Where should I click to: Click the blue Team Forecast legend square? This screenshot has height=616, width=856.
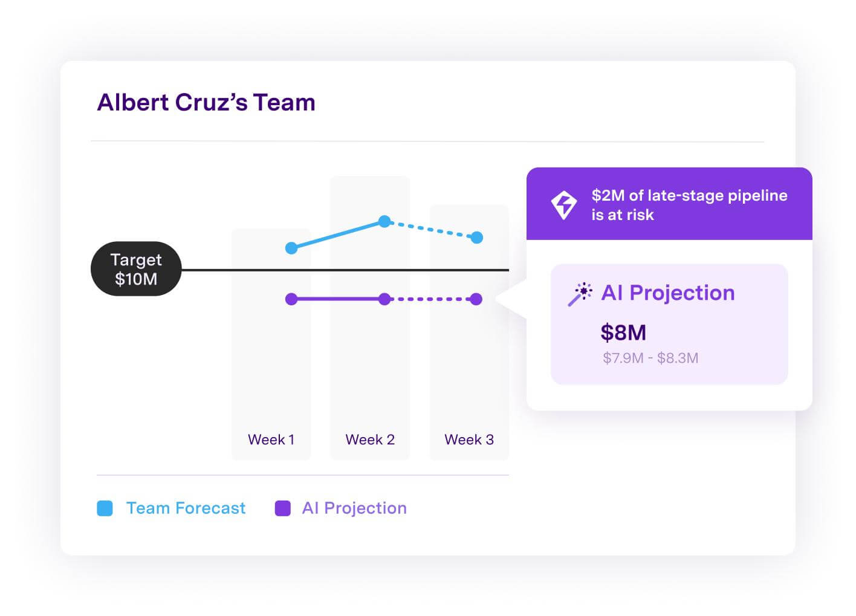pyautogui.click(x=105, y=508)
